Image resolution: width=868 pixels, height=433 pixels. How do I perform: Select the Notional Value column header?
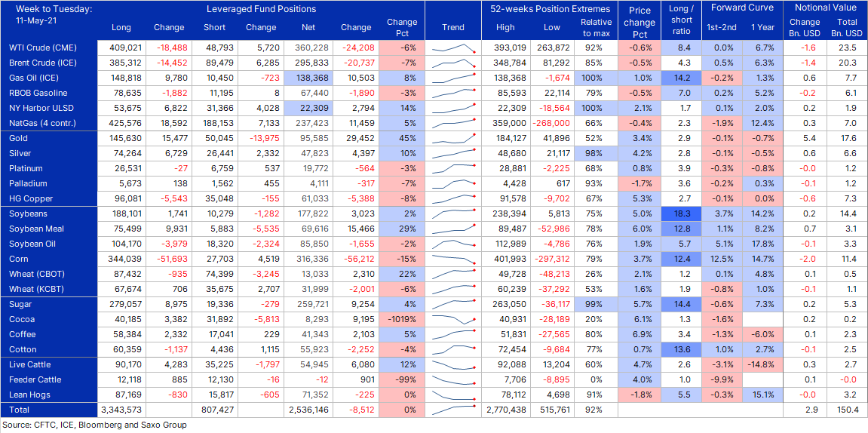coord(826,9)
